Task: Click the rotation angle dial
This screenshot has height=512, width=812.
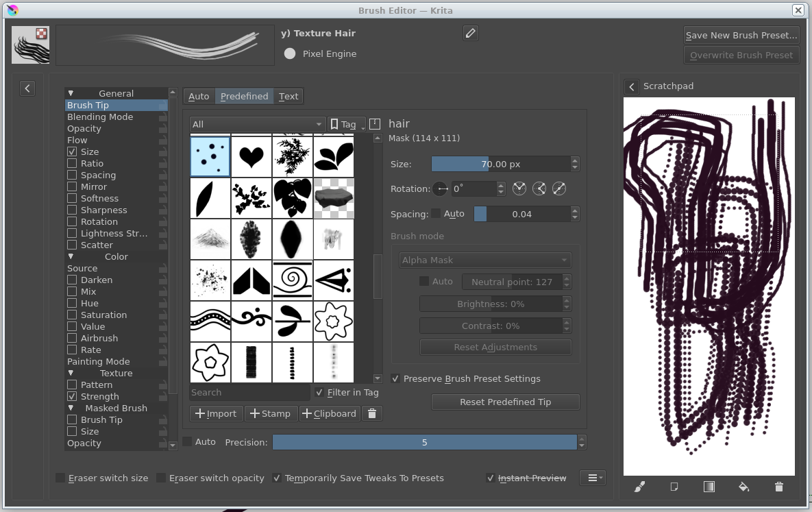Action: (440, 188)
